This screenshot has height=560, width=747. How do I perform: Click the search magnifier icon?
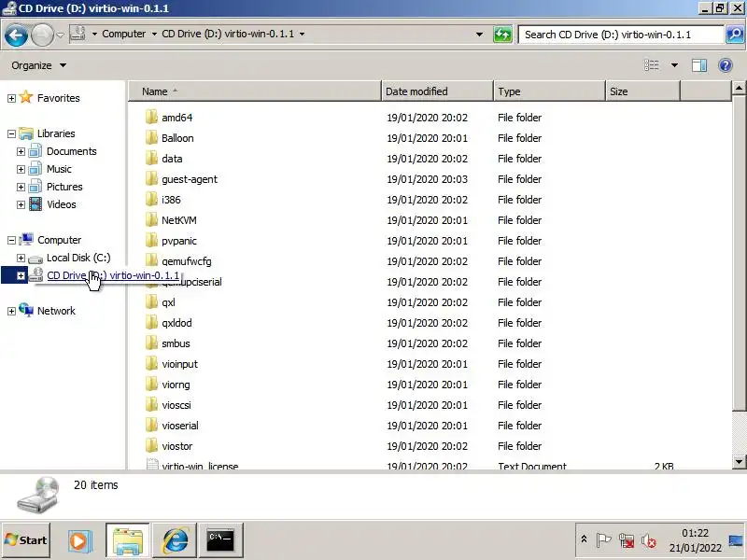point(735,35)
